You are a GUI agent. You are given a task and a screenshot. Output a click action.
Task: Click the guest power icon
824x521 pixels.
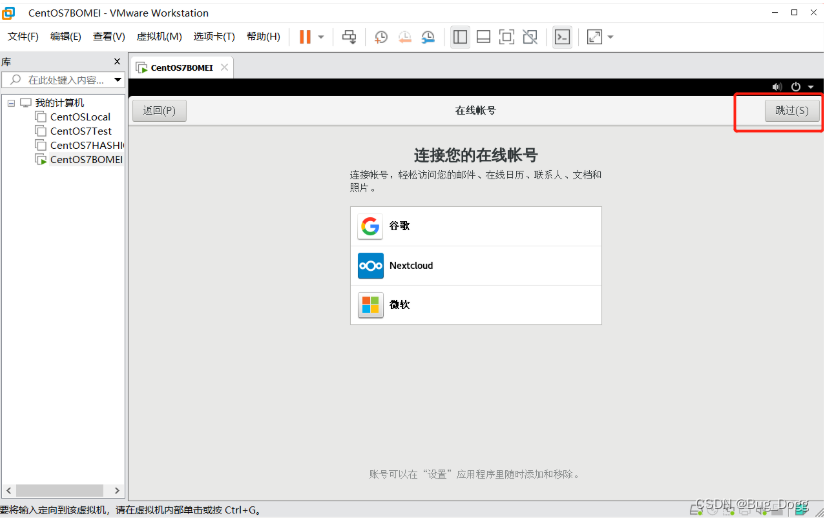[796, 87]
